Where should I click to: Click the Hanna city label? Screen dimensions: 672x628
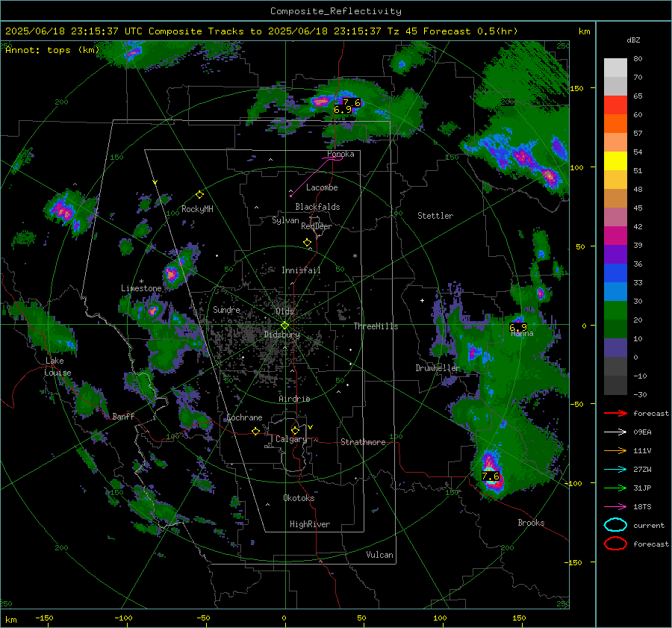tap(522, 334)
